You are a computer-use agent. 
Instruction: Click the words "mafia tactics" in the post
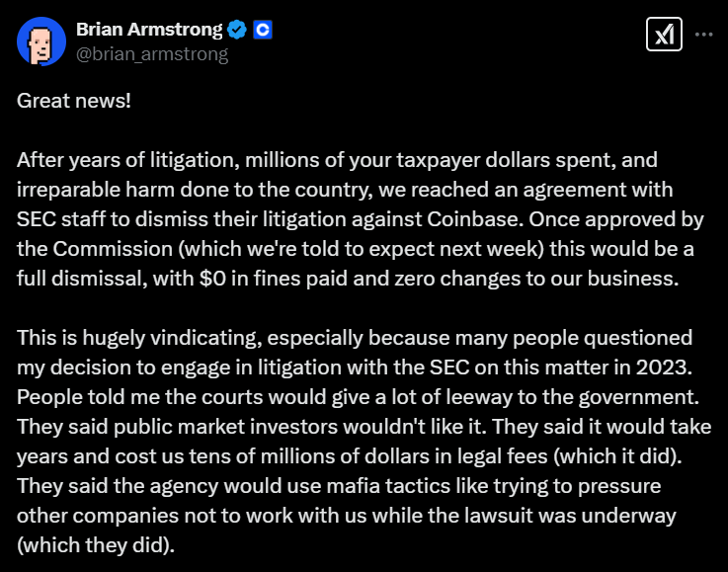(344, 486)
